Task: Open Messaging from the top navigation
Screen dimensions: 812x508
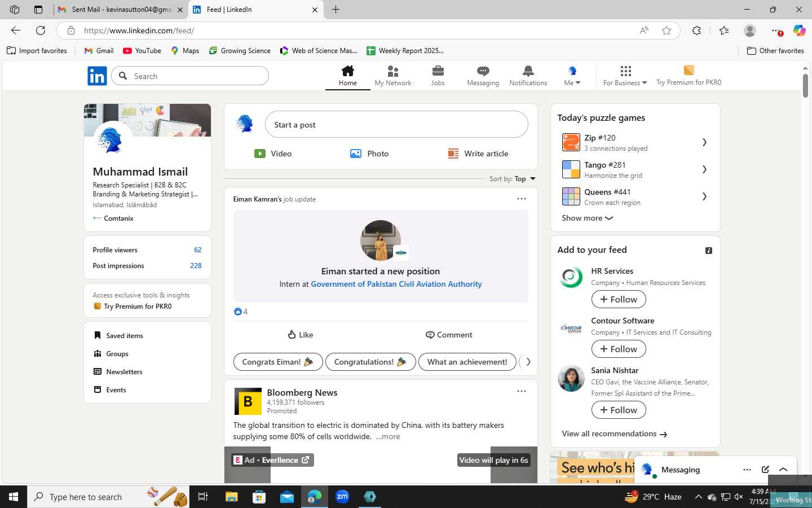Action: pyautogui.click(x=483, y=76)
